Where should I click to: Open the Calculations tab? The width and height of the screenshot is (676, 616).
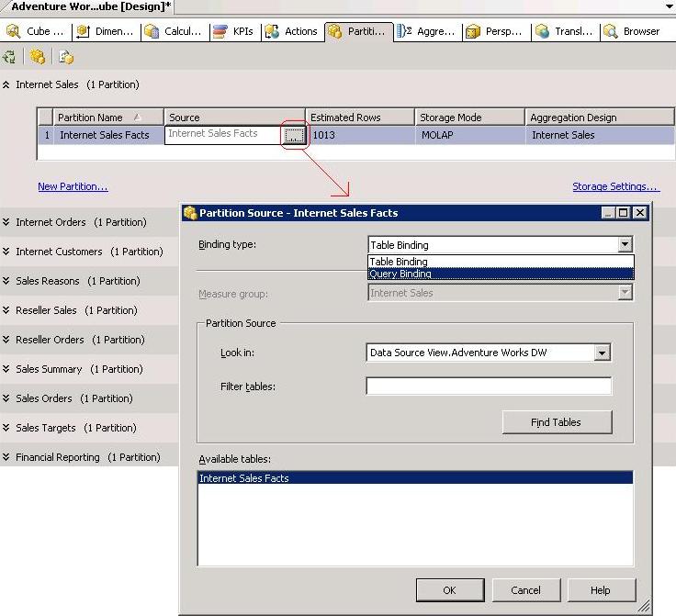174,31
